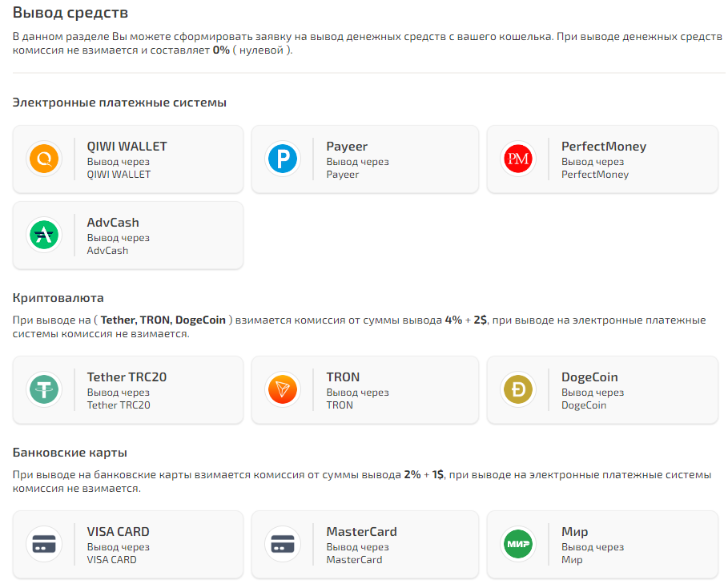Select the AdvCash green icon

[44, 234]
